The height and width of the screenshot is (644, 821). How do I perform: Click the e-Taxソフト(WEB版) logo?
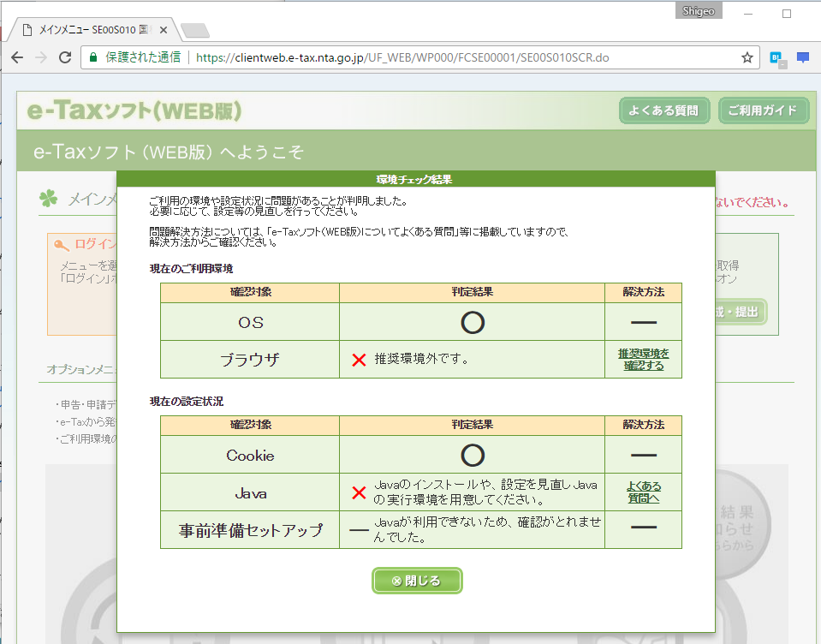click(x=134, y=110)
